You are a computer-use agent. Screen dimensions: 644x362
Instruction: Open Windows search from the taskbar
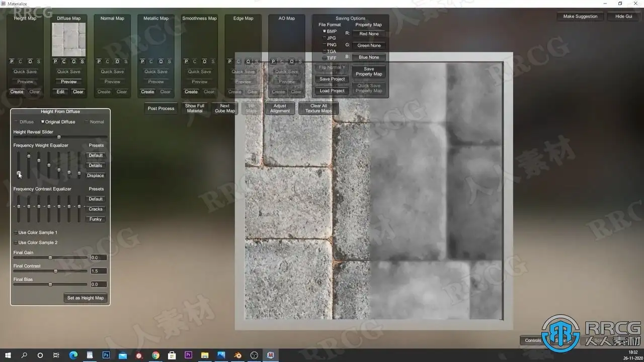24,355
